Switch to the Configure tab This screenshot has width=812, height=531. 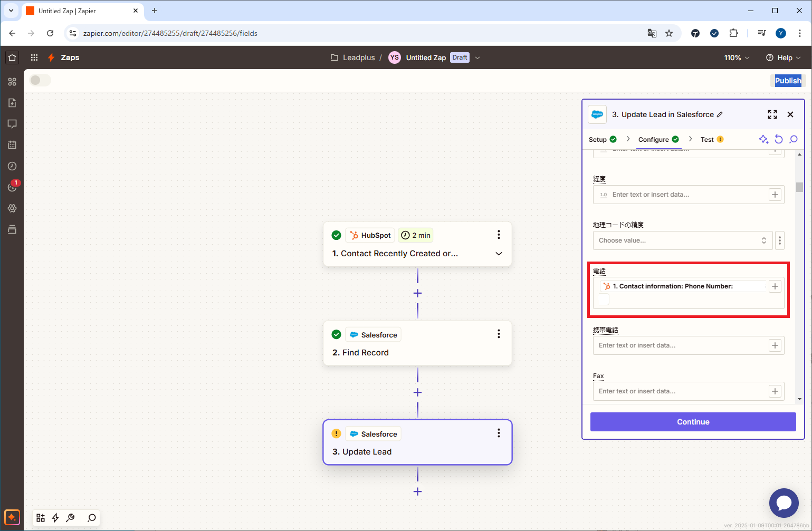(x=658, y=140)
